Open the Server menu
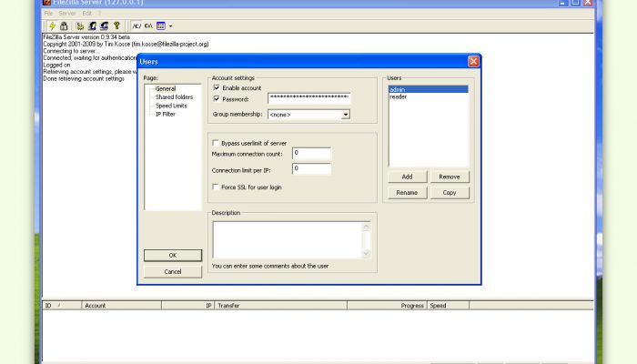Viewport: 637px width, 364px height. point(67,14)
